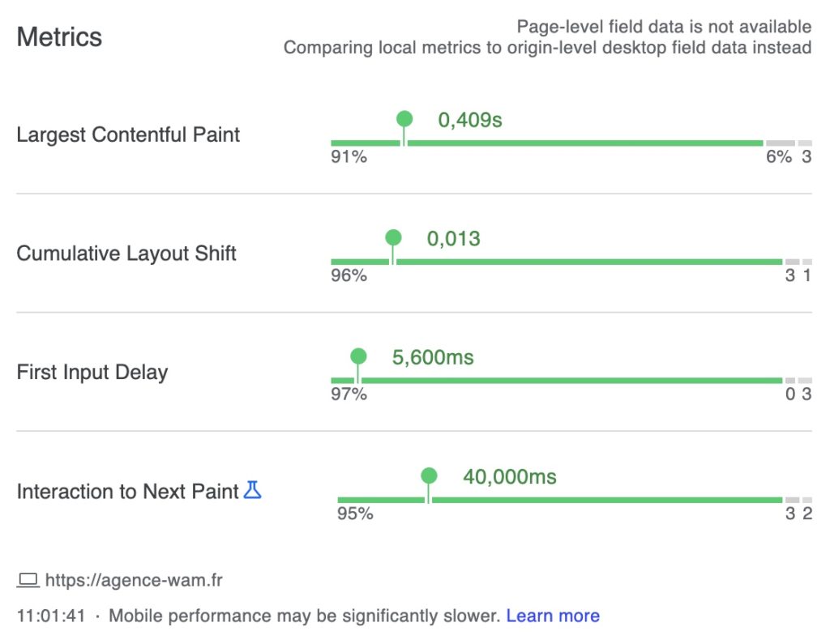Click the laptop device icon near the URL
830x644 pixels.
click(x=28, y=580)
